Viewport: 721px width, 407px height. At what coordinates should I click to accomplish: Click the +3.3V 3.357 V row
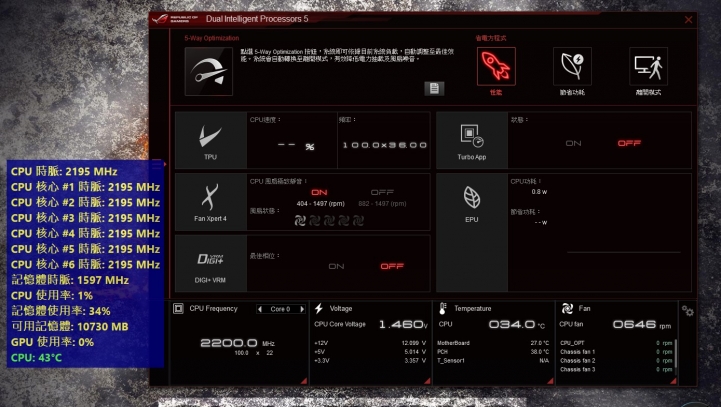click(x=371, y=361)
